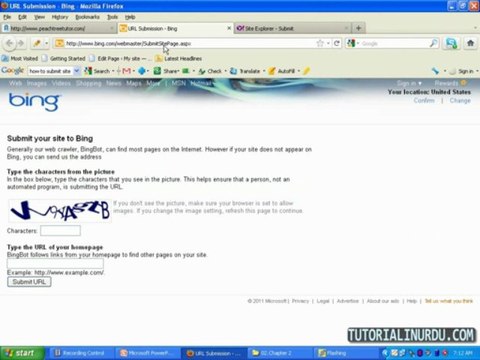Image resolution: width=480 pixels, height=360 pixels.
Task: Click Translate in Google Toolbar
Action: (245, 71)
